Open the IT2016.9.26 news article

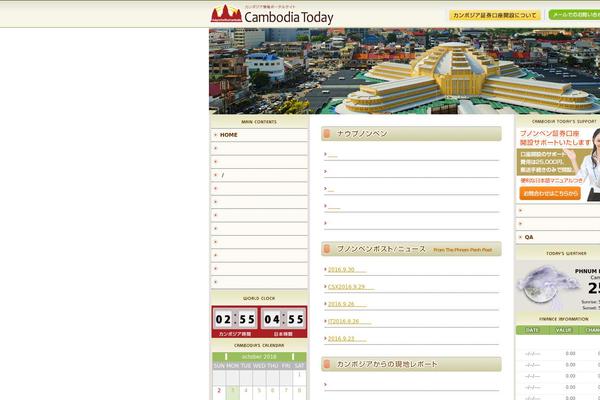pos(349,321)
